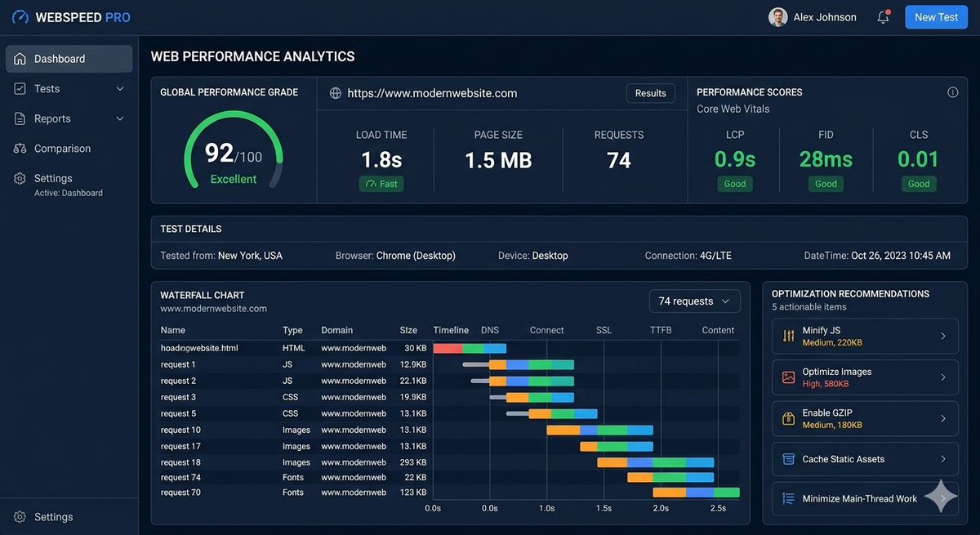Click the timeline bar of request 18
Viewport: 980px width, 535px height.
pos(656,462)
